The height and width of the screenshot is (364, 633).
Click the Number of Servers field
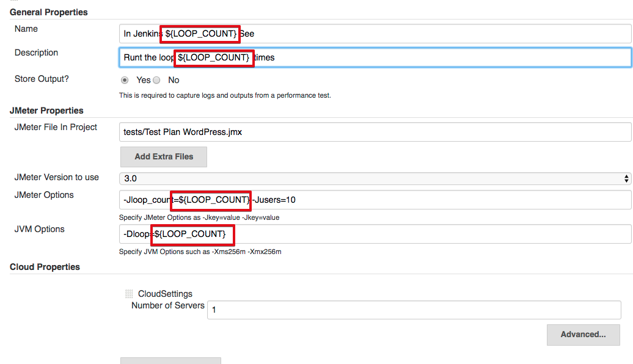click(414, 310)
